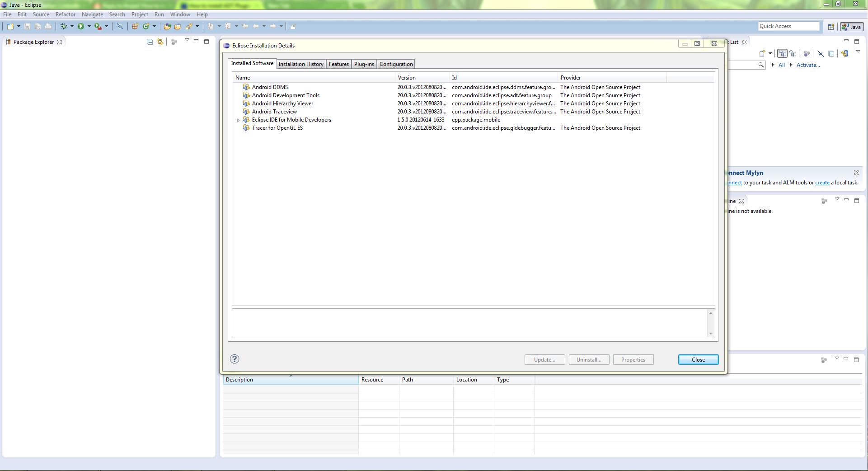Screen dimensions: 868x471
Task: Toggle Scheduled presentation in Task List
Action: point(793,53)
